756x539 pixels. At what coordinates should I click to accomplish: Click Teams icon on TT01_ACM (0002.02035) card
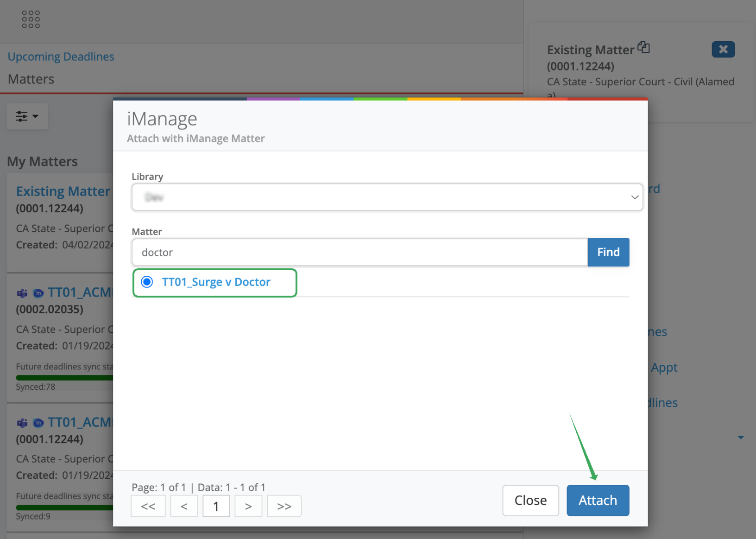22,293
